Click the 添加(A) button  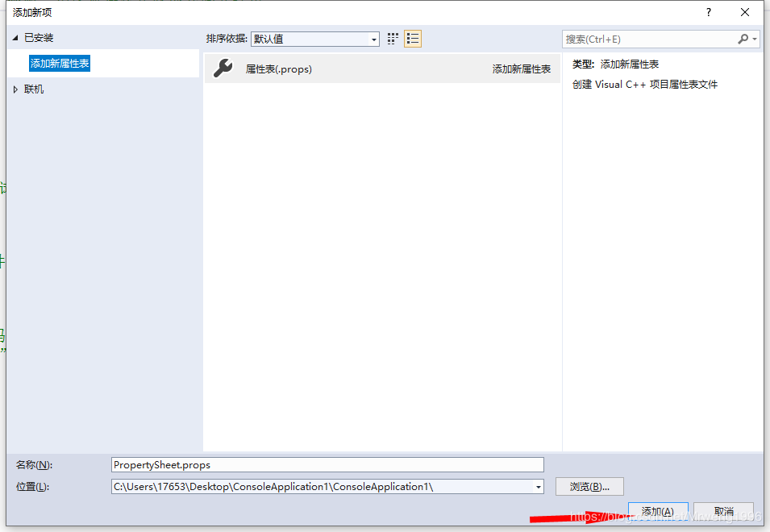pos(658,512)
